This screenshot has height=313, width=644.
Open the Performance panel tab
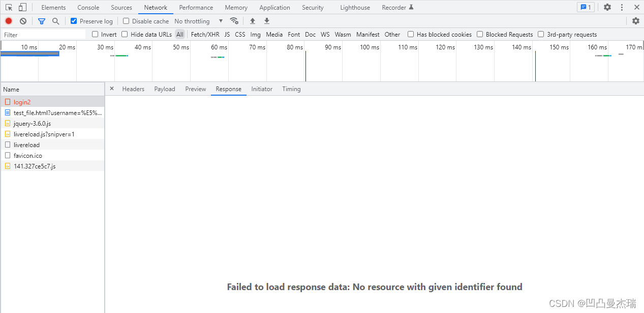[196, 8]
